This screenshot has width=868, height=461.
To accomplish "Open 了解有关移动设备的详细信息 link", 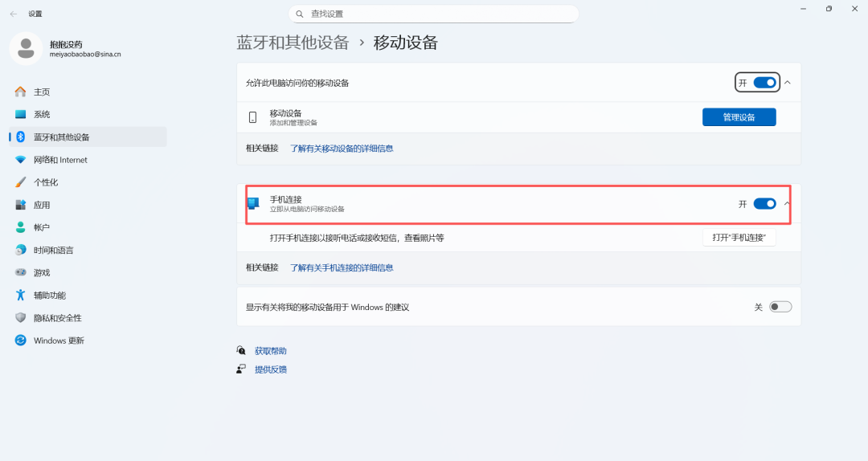I will tap(342, 149).
